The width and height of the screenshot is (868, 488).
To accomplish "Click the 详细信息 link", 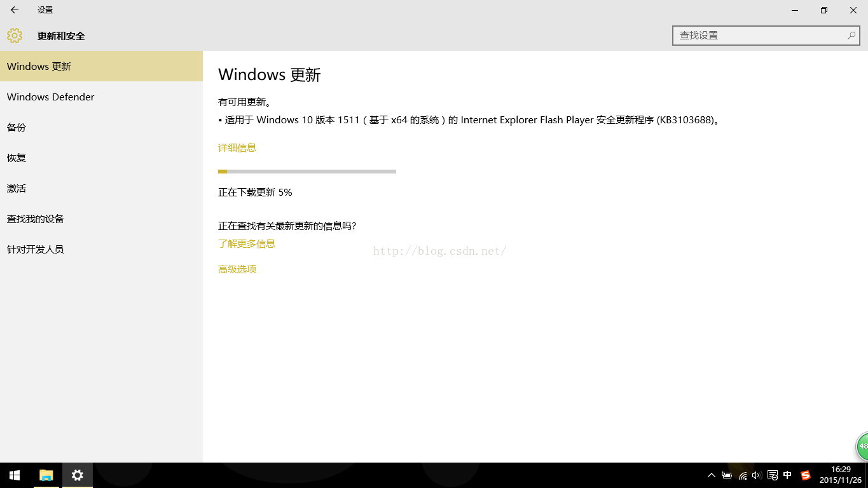I will [x=237, y=147].
